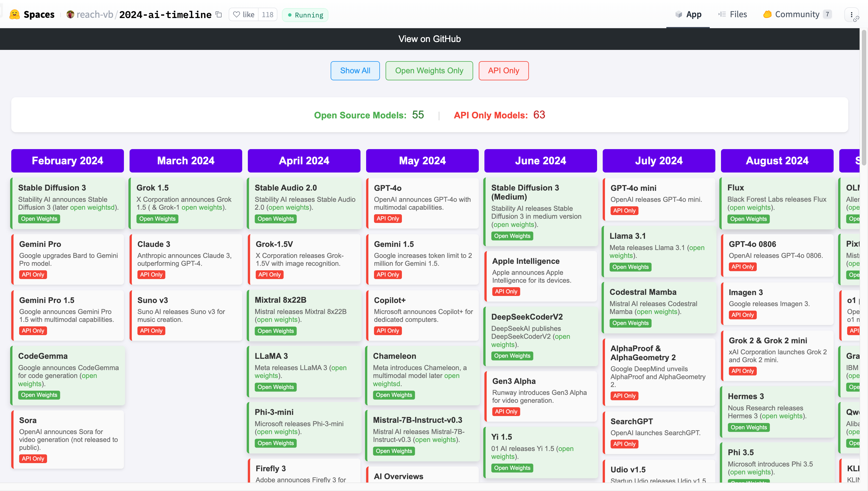This screenshot has height=491, width=868.
Task: Toggle to API Only filter
Action: tap(503, 70)
